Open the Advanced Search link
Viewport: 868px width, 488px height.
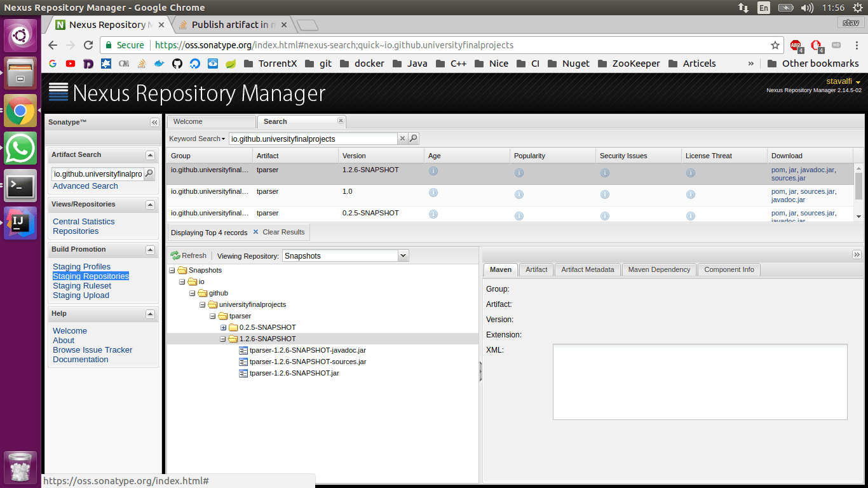85,186
